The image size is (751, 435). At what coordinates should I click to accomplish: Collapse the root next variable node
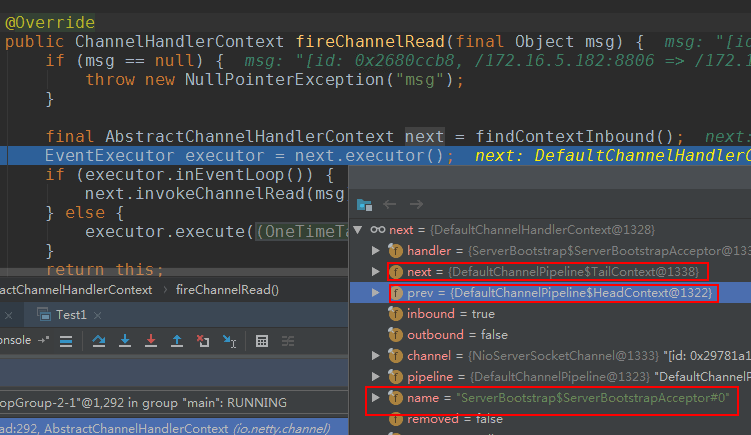pyautogui.click(x=358, y=230)
